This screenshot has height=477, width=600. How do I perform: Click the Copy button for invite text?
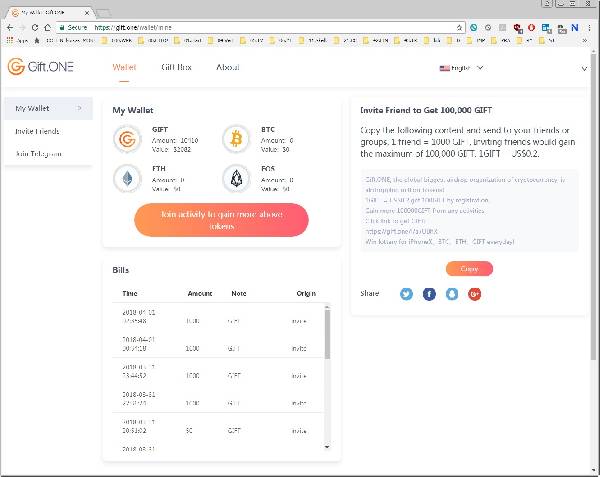point(469,269)
